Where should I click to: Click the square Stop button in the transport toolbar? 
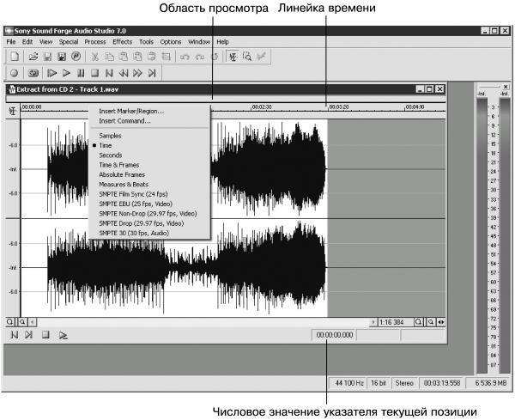[x=94, y=73]
